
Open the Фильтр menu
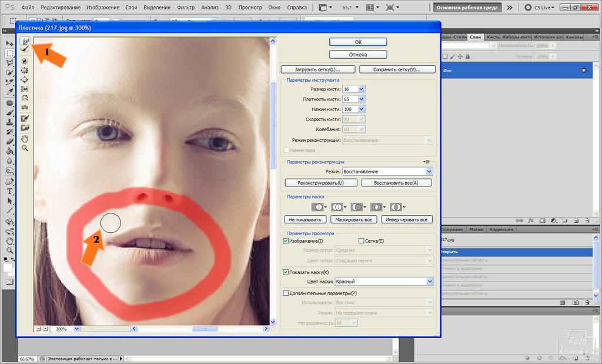pos(186,7)
